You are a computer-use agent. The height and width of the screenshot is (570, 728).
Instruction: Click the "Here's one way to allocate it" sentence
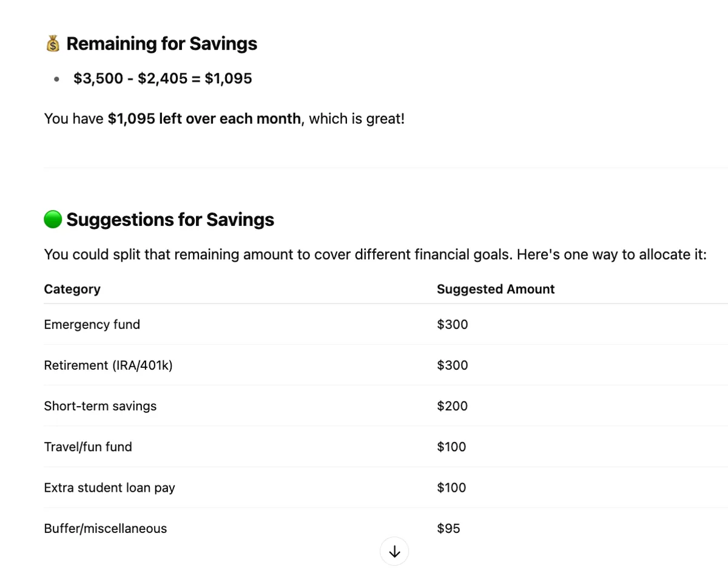click(x=612, y=254)
